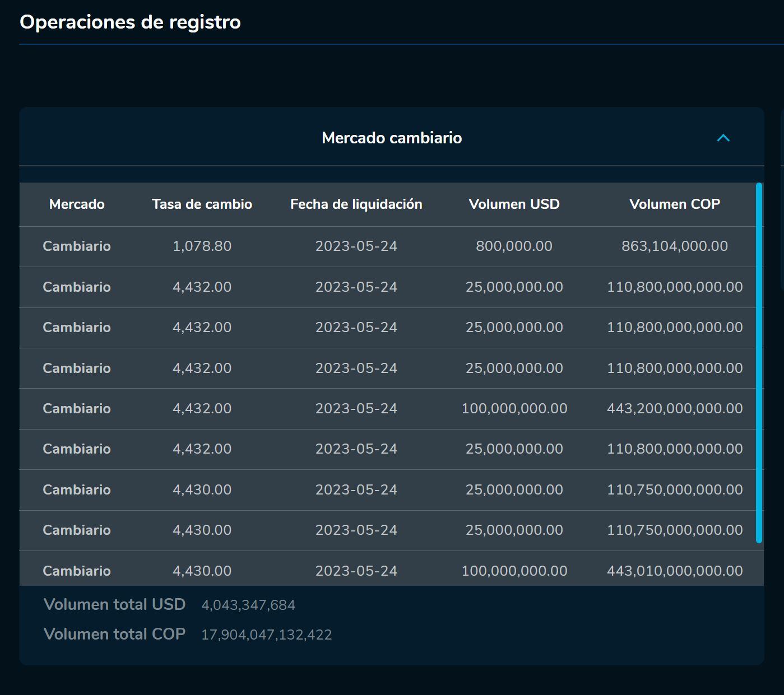Select the 1,078.80 exchange rate cell
784x695 pixels.
(202, 246)
